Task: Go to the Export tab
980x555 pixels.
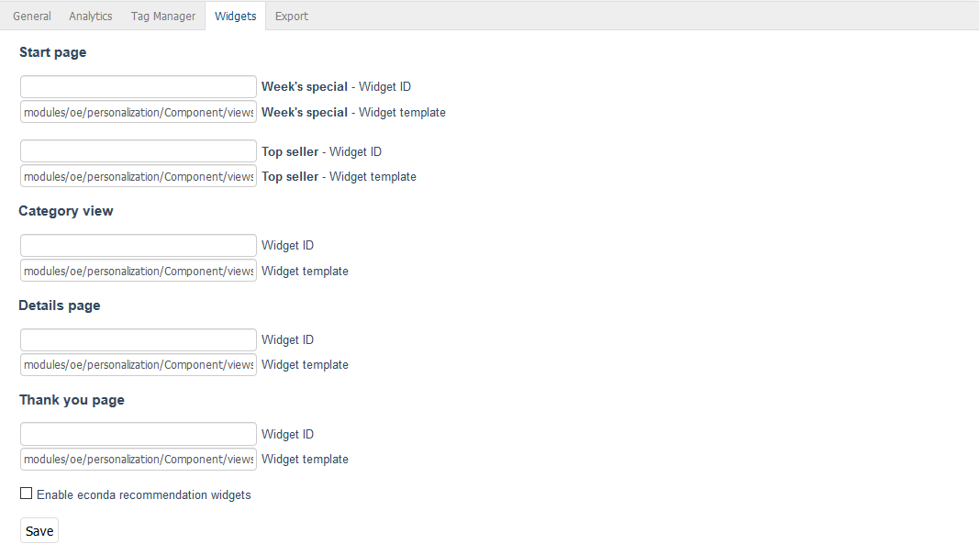Action: 292,17
